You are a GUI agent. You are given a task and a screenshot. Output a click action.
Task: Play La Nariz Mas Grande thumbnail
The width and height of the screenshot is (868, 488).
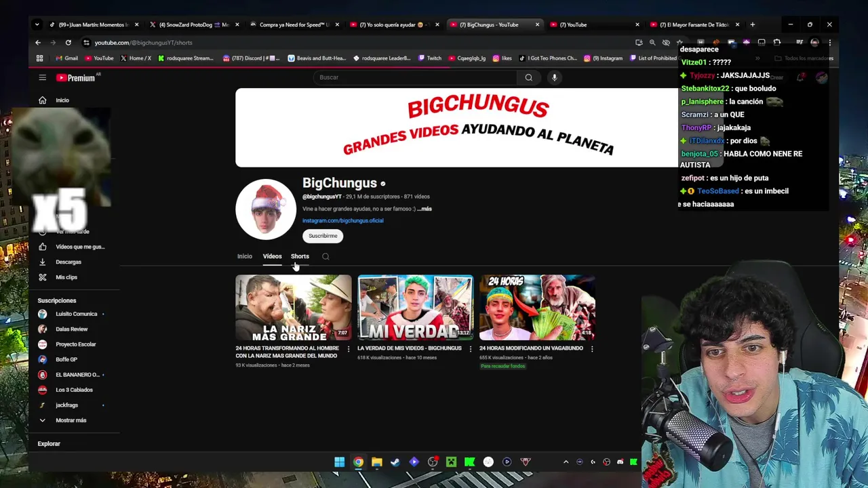pos(294,307)
